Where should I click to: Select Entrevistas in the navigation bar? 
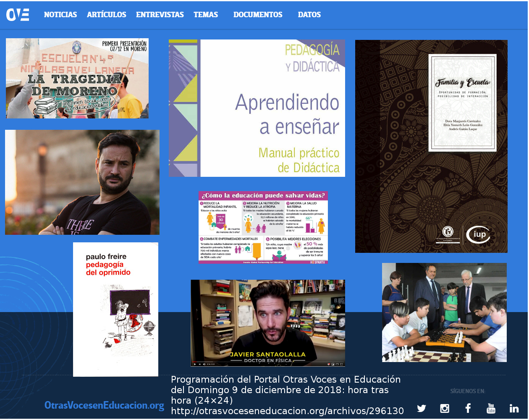[160, 15]
